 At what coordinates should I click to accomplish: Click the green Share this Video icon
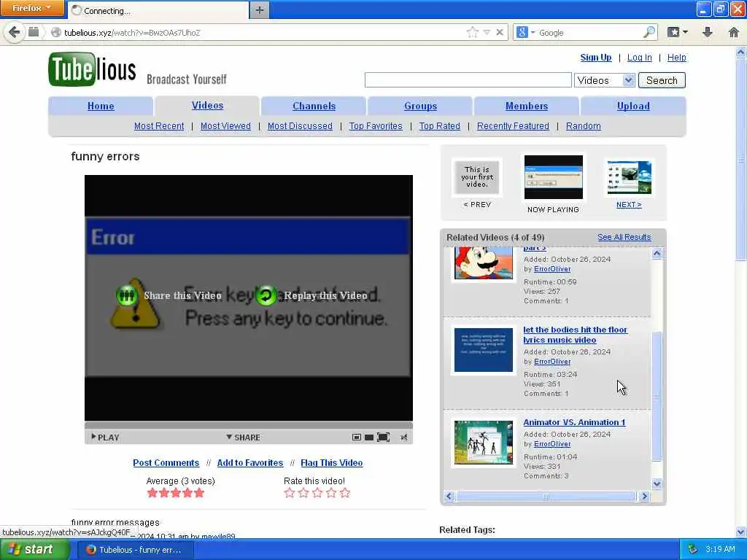pyautogui.click(x=127, y=296)
